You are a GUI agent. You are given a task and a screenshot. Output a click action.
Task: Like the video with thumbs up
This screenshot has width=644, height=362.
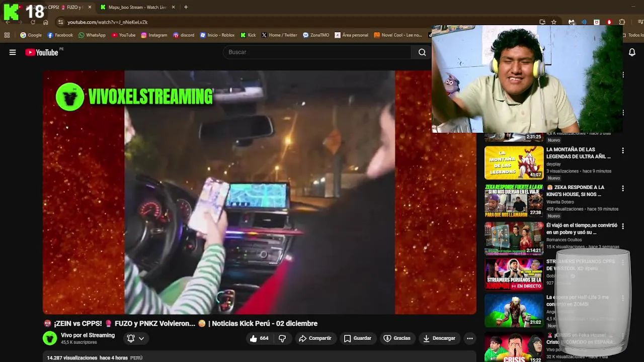click(259, 338)
